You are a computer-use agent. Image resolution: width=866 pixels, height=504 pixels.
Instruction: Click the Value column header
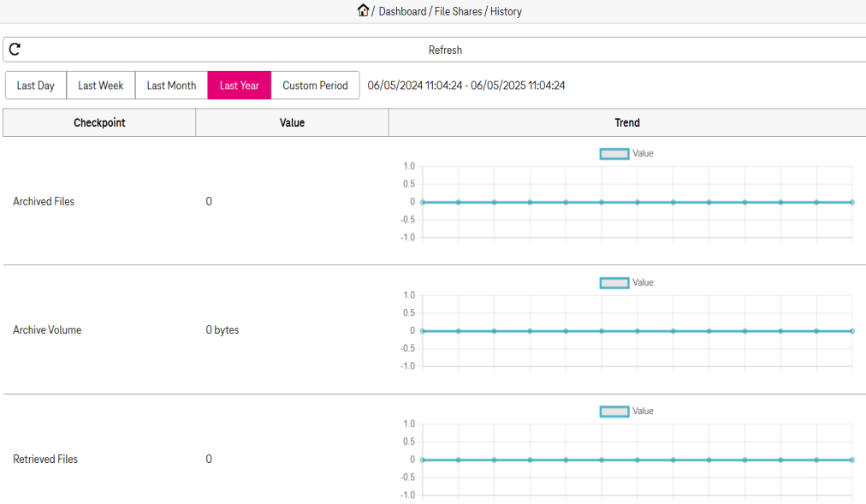(x=292, y=122)
